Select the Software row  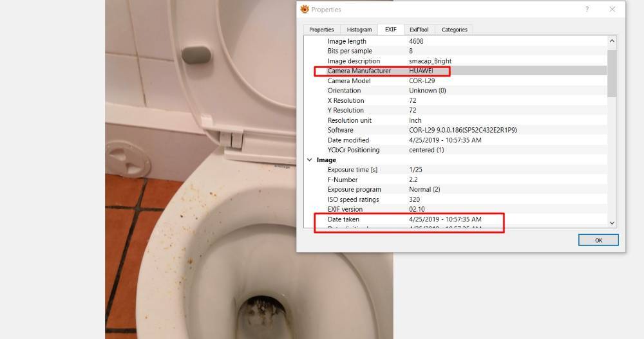click(x=455, y=130)
